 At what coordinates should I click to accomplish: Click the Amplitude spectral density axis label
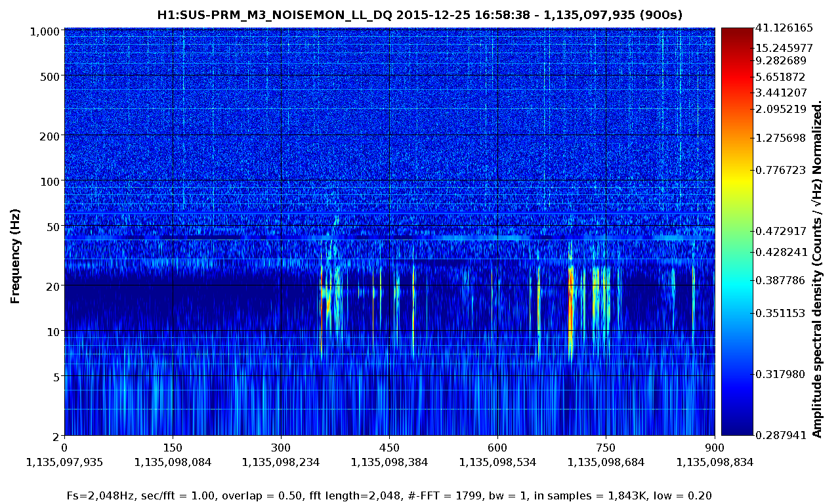tap(817, 269)
